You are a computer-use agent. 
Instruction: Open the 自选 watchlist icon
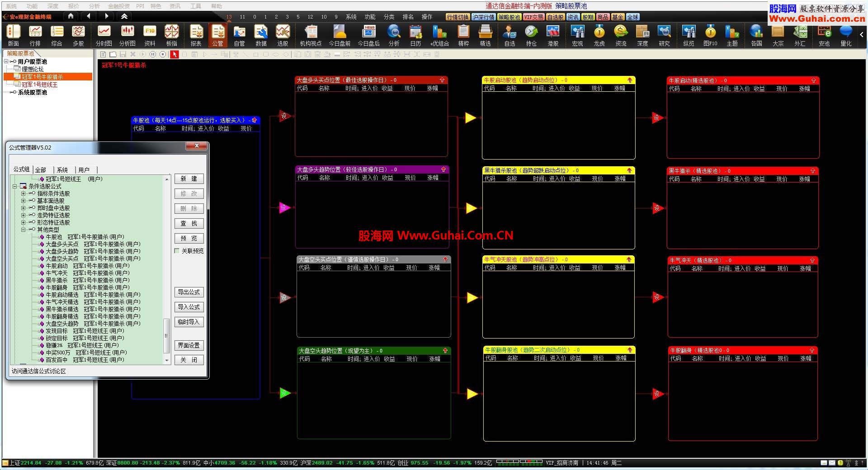click(x=509, y=35)
